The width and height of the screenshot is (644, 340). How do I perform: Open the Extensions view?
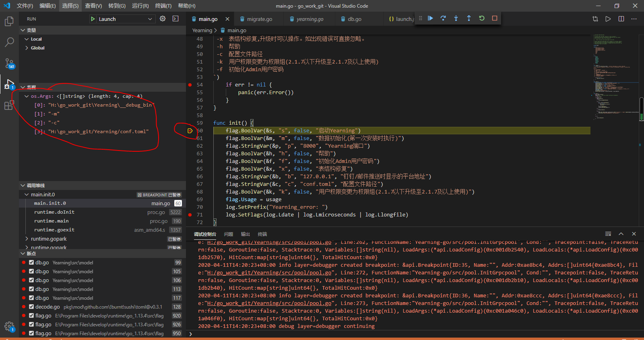[9, 105]
